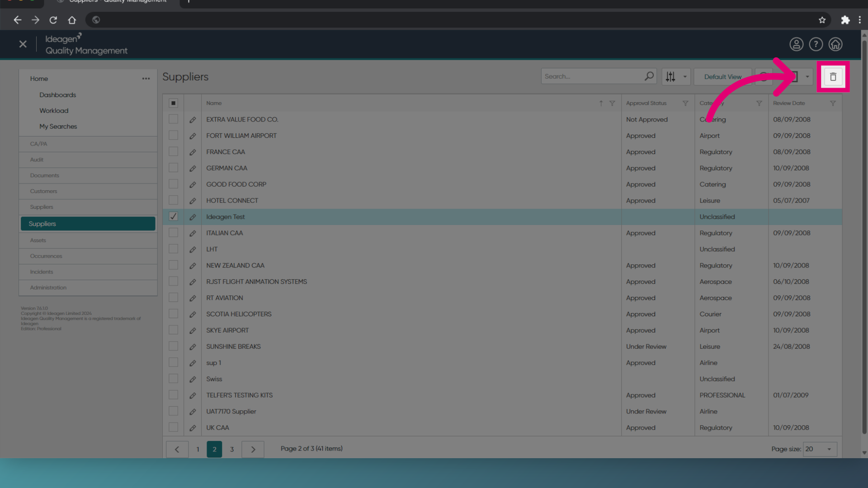Click the page vertical scrollbar
The width and height of the screenshot is (868, 488).
point(864,237)
